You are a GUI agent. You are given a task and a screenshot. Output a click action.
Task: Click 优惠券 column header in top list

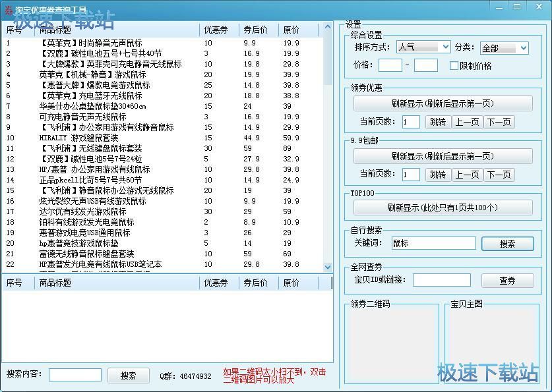tap(220, 30)
